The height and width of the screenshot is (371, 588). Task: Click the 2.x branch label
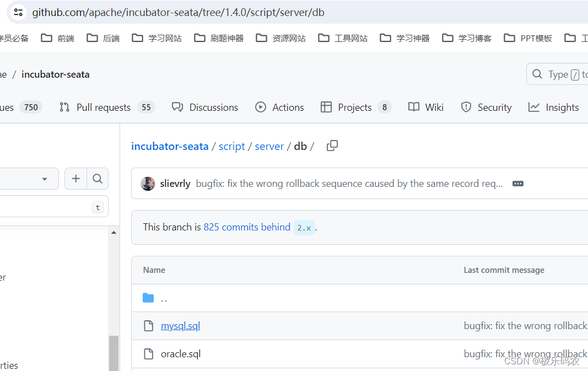tap(304, 228)
